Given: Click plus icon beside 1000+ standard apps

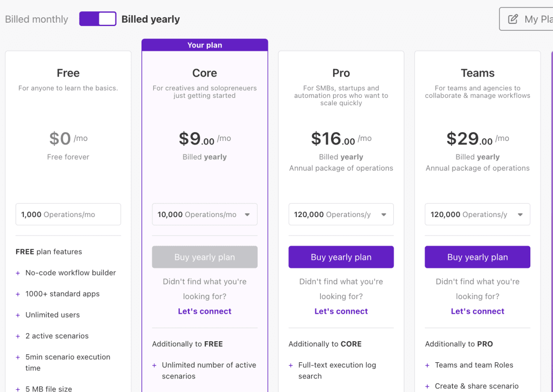Looking at the screenshot, I should point(18,294).
